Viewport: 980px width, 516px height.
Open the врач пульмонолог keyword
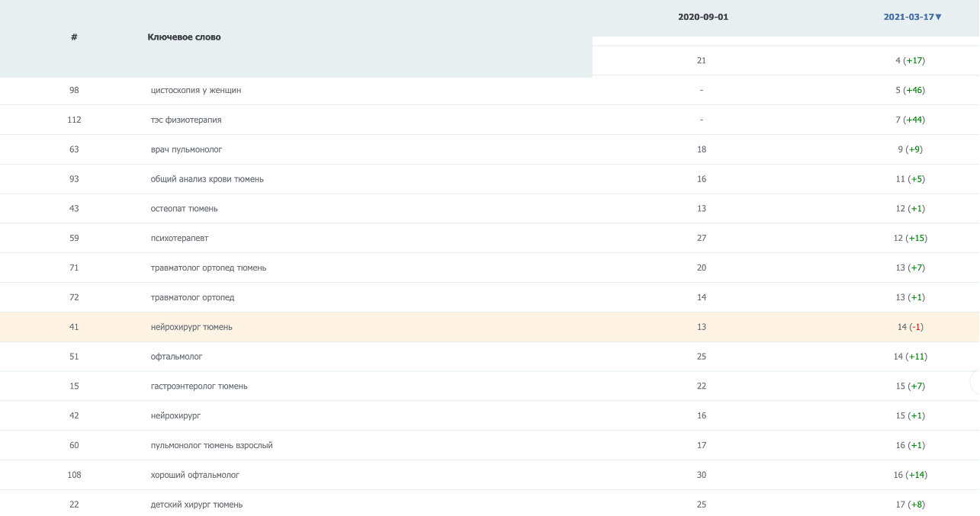[186, 149]
